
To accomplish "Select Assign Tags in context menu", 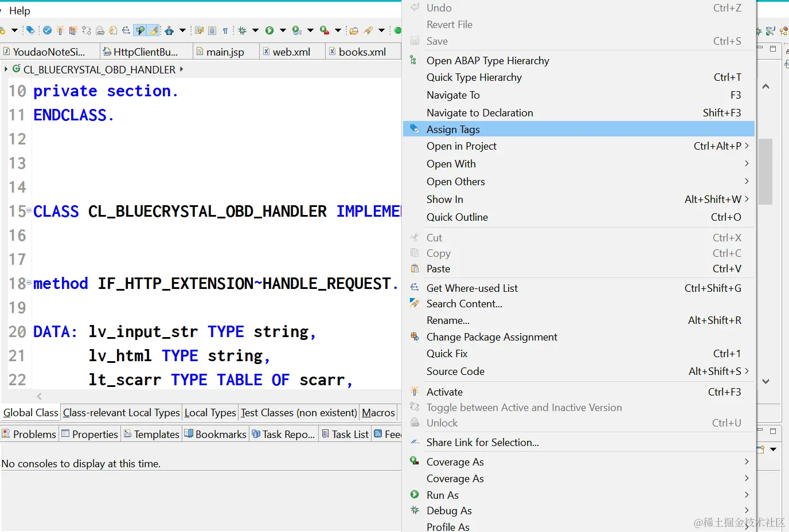I will (x=579, y=129).
